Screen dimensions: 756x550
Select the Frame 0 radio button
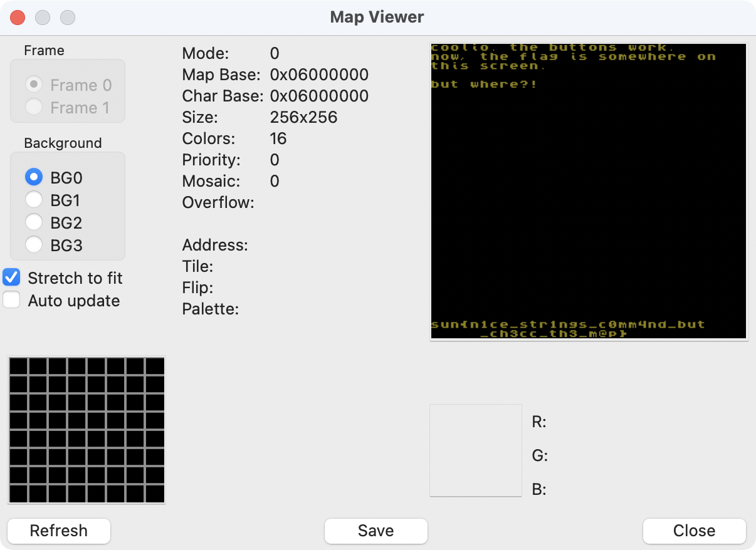pyautogui.click(x=33, y=85)
